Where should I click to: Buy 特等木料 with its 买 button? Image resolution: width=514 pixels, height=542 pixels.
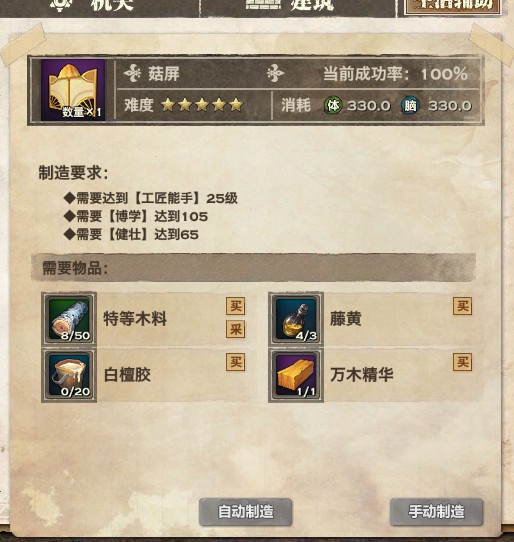coord(236,306)
